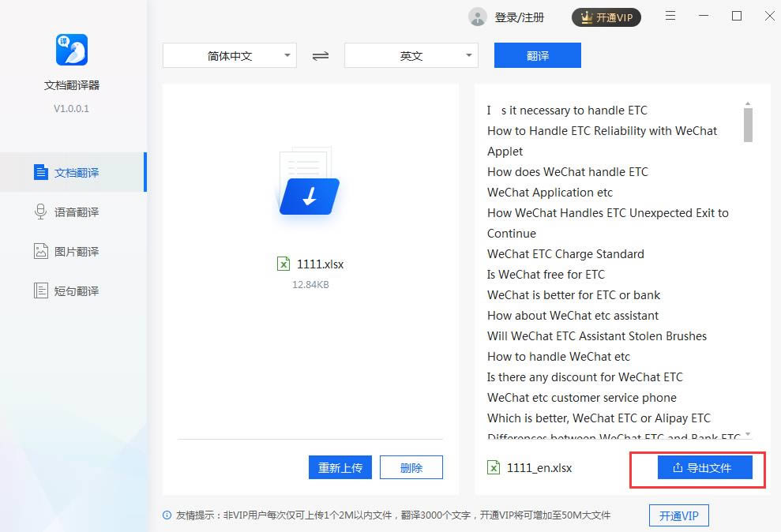Viewport: 781px width, 532px height.
Task: Click "How about WeChat etc assistant" line
Action: 573,316
